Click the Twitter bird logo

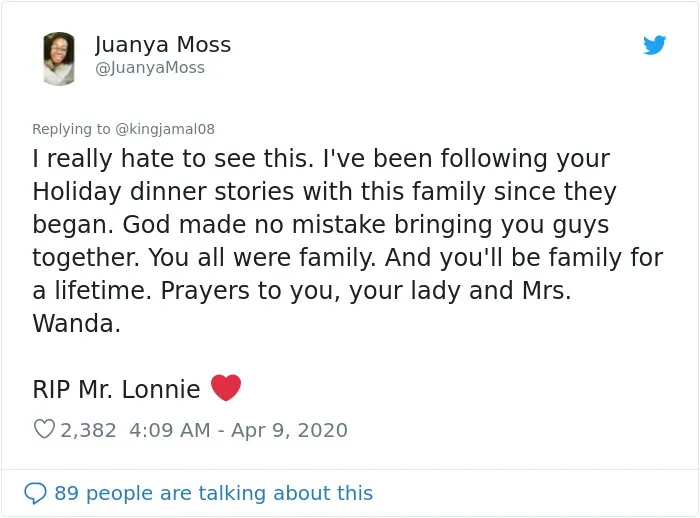[x=654, y=45]
